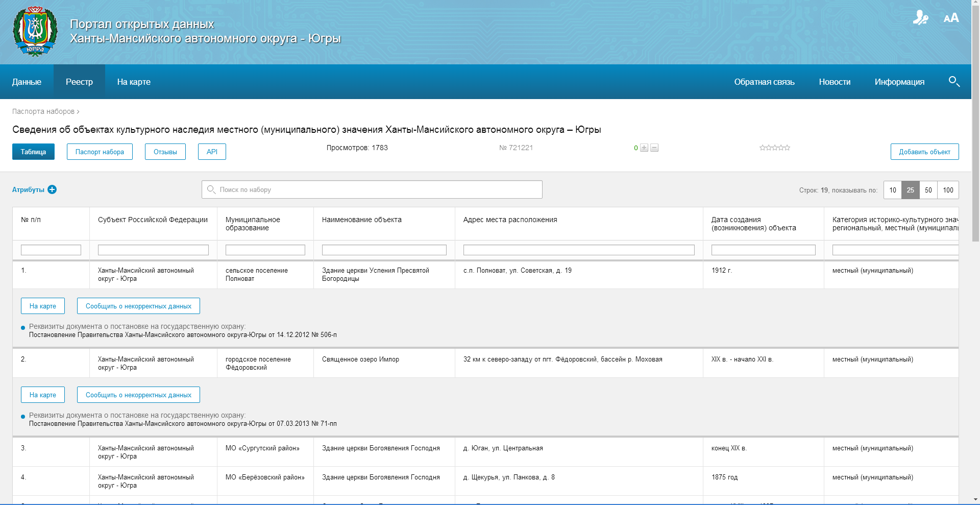Click the AA font size icon
The height and width of the screenshot is (505, 980).
coord(951,18)
